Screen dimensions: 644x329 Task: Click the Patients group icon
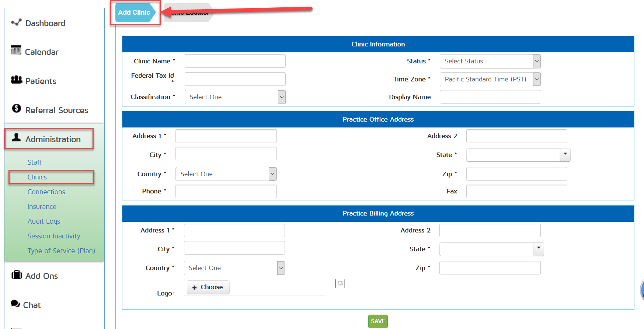pyautogui.click(x=16, y=80)
